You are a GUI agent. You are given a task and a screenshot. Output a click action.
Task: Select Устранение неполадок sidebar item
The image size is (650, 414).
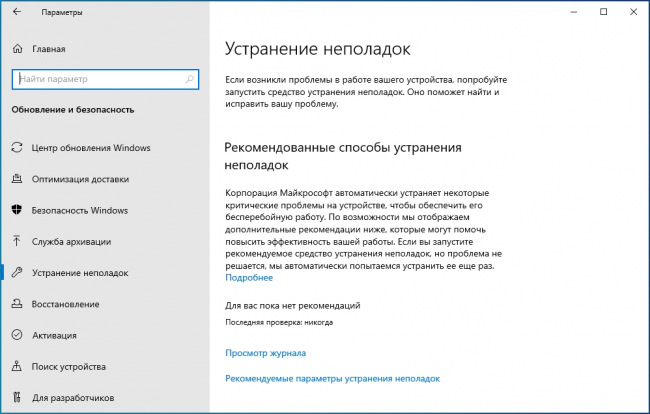(x=80, y=273)
